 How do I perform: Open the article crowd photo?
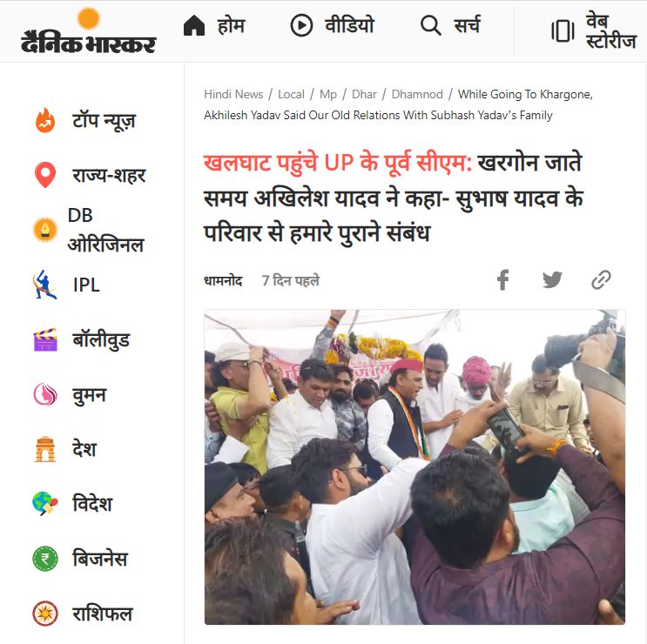click(414, 467)
